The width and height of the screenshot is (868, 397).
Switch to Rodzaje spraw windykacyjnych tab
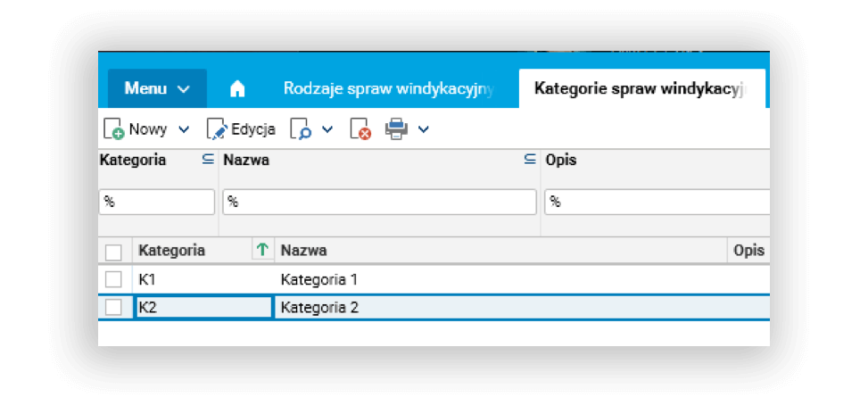pos(388,89)
